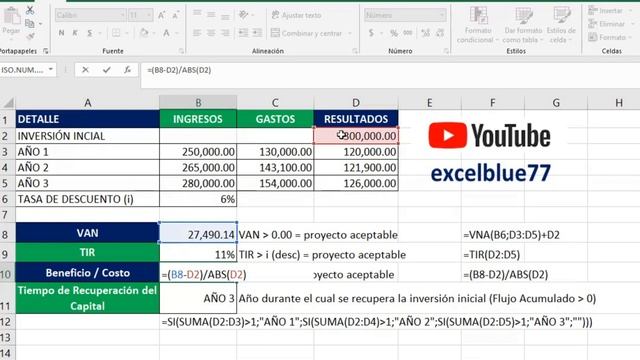This screenshot has width=640, height=360.
Task: Click the TIR 11% cell
Action: (x=198, y=253)
